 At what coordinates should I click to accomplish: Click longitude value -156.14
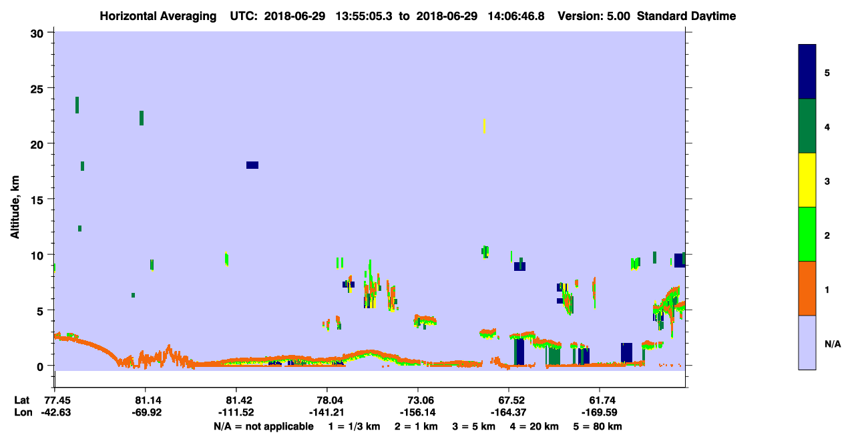418,412
